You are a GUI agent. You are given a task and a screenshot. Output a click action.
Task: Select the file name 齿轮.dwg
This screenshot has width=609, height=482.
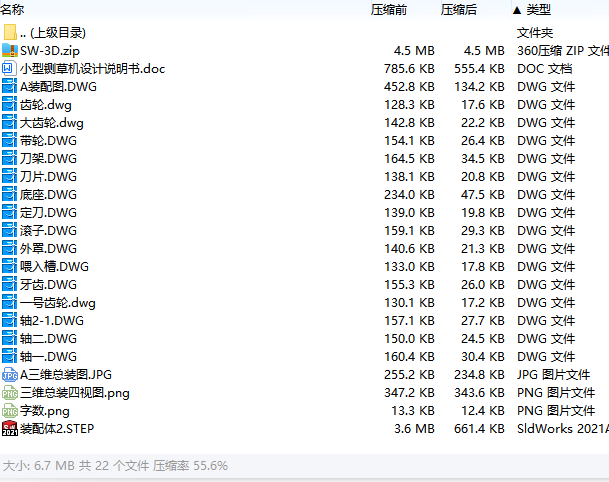(46, 105)
